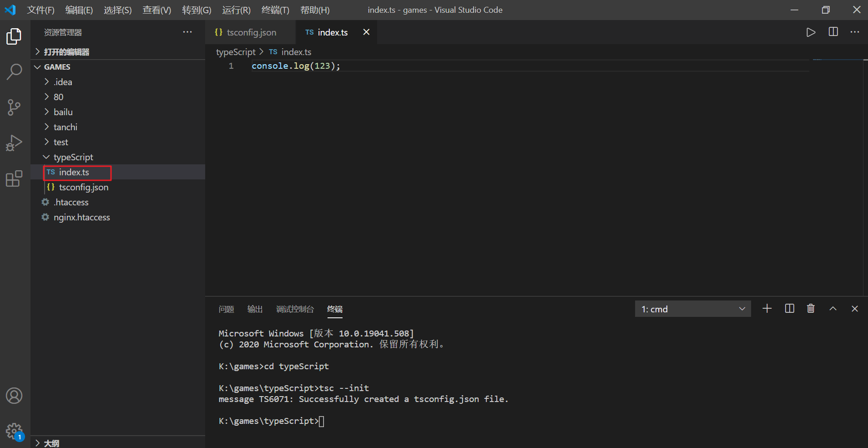Open the Search sidebar
868x448 pixels.
click(14, 72)
